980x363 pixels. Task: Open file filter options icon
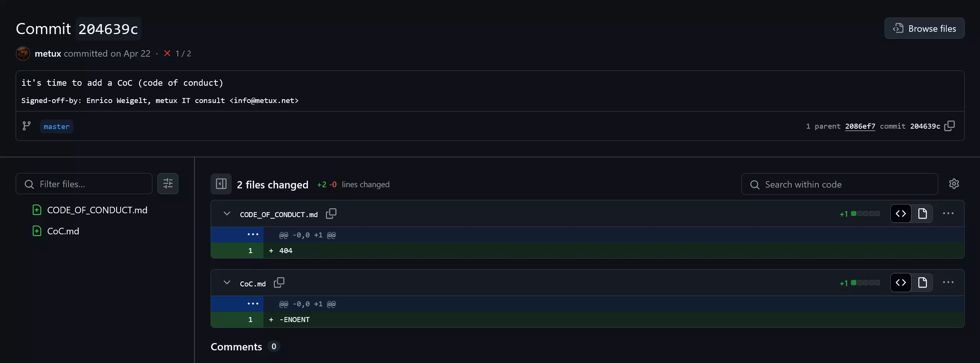tap(168, 184)
